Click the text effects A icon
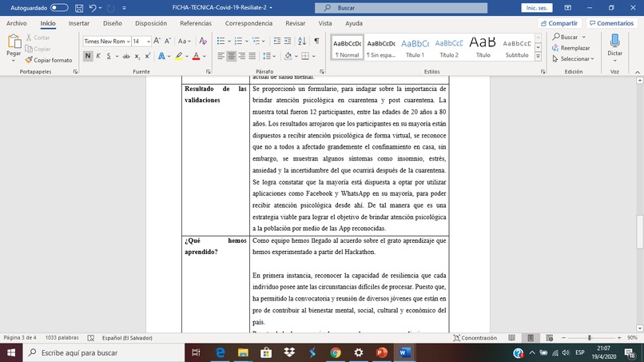The height and width of the screenshot is (362, 644). click(x=161, y=56)
